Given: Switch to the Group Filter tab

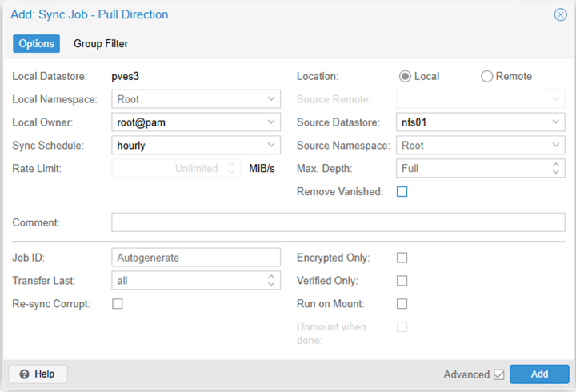Looking at the screenshot, I should pos(101,44).
